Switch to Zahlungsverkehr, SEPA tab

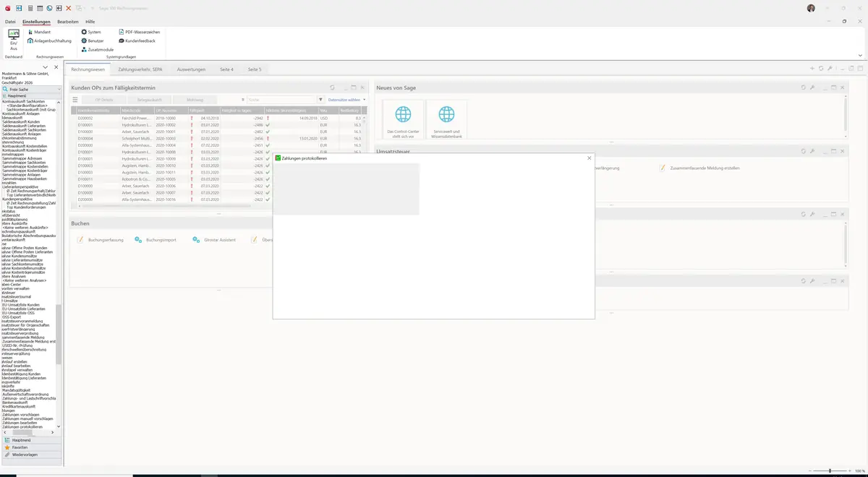pos(140,69)
